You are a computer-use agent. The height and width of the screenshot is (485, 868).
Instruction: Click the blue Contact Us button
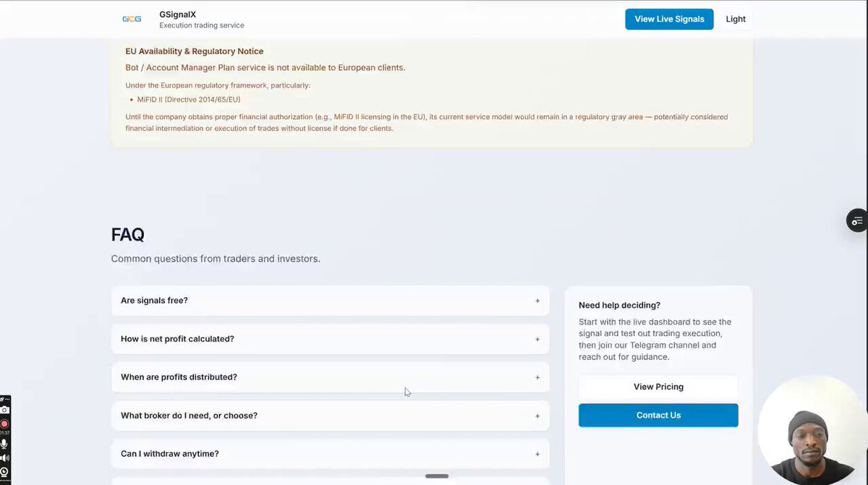[x=658, y=415]
